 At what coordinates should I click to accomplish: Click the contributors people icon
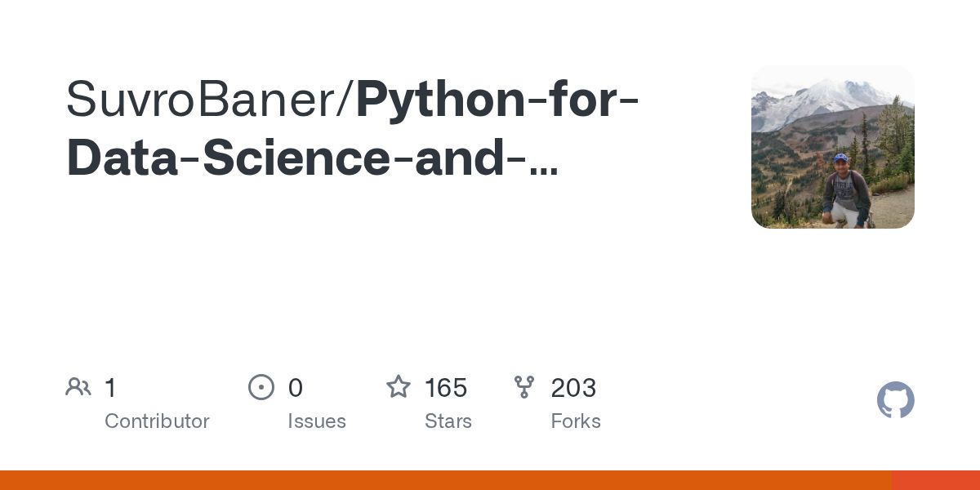click(78, 387)
